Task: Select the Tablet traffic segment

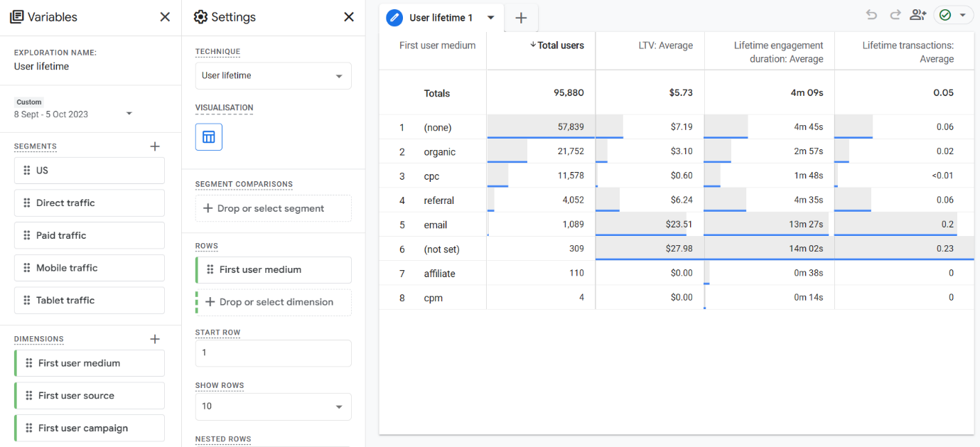Action: [90, 301]
